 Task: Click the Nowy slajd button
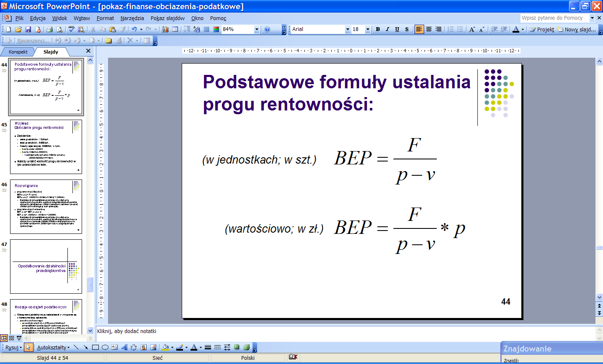(x=577, y=29)
